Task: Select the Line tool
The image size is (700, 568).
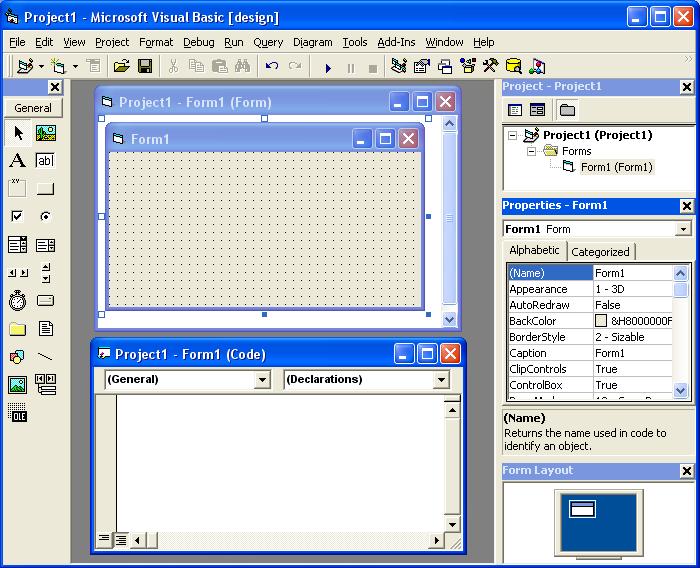Action: [x=46, y=357]
